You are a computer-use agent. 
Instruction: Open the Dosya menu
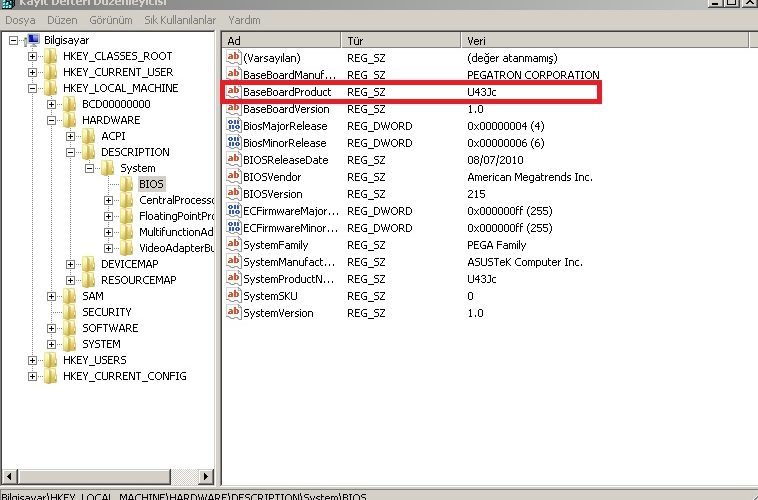pos(20,20)
